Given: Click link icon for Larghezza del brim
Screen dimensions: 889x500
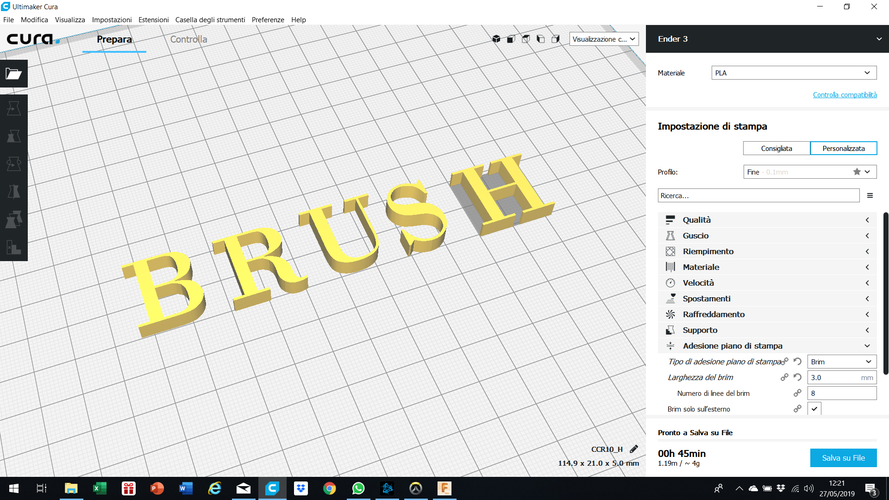Looking at the screenshot, I should click(x=784, y=377).
